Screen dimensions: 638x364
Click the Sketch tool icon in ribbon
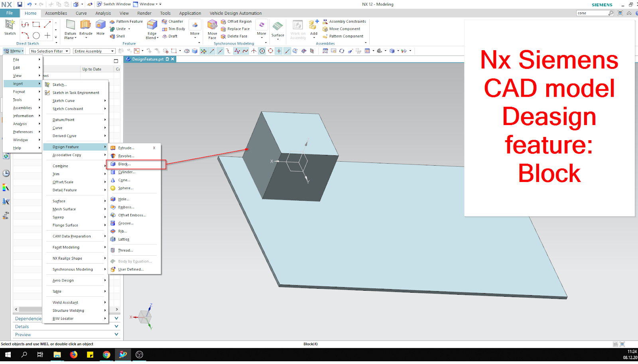(10, 27)
